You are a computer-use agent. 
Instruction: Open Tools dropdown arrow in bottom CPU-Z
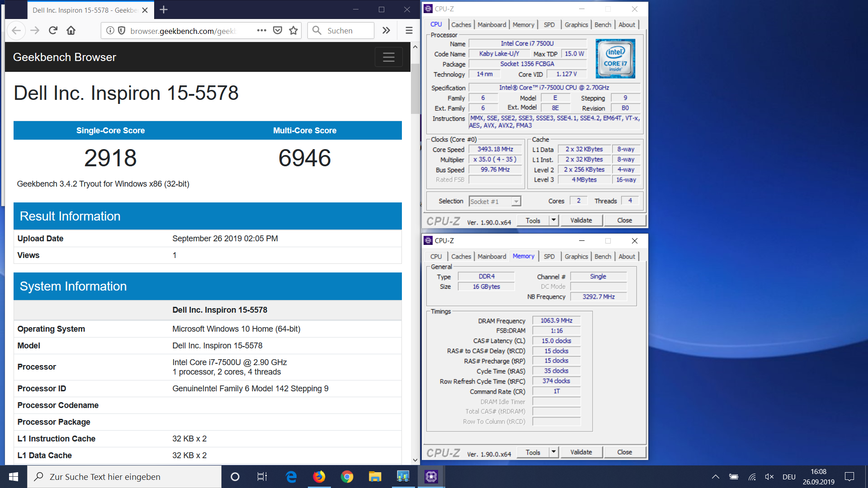553,452
